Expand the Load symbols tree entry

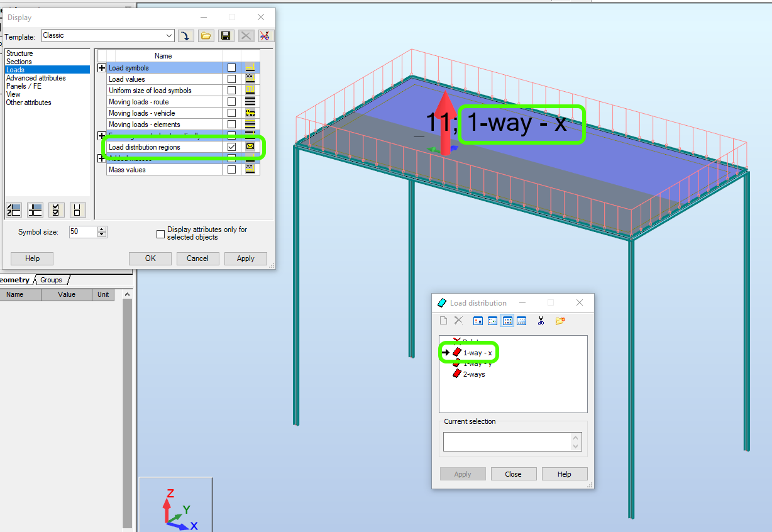(x=102, y=67)
